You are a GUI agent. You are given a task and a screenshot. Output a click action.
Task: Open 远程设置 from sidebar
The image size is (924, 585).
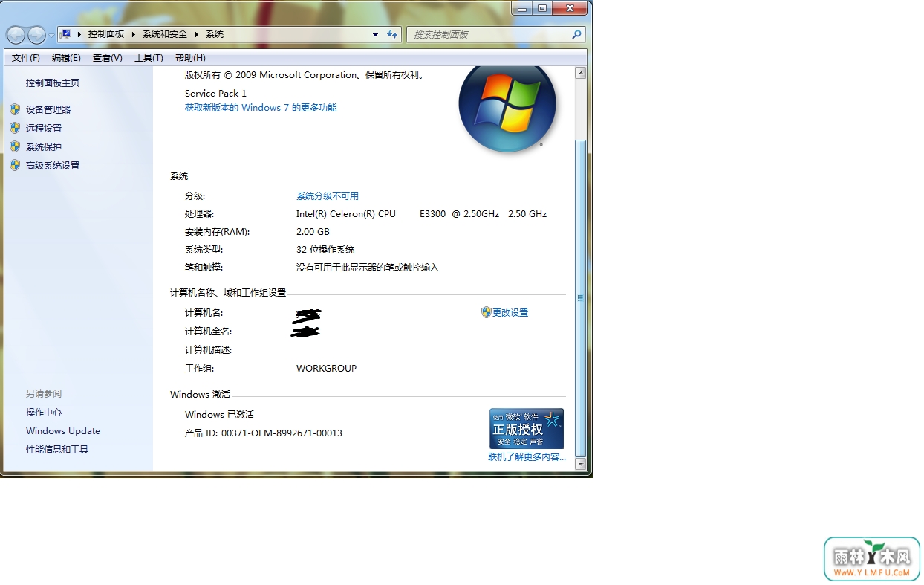click(44, 128)
